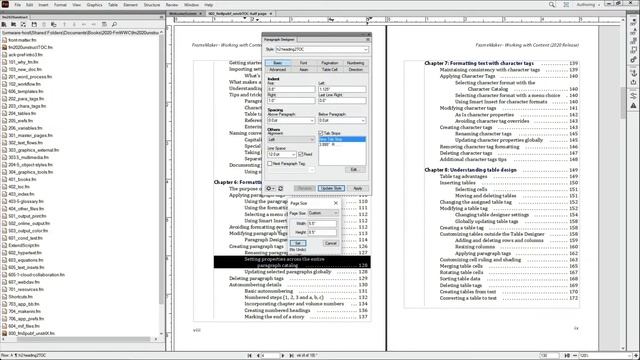Click the update book icon in book toolbar
Image resolution: width=640 pixels, height=360 pixels.
coord(54,24)
